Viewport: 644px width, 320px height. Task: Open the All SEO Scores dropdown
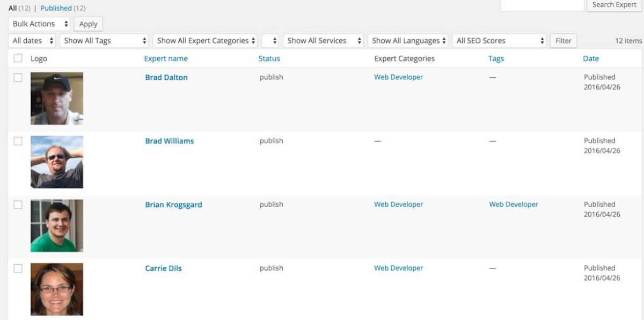(x=500, y=40)
